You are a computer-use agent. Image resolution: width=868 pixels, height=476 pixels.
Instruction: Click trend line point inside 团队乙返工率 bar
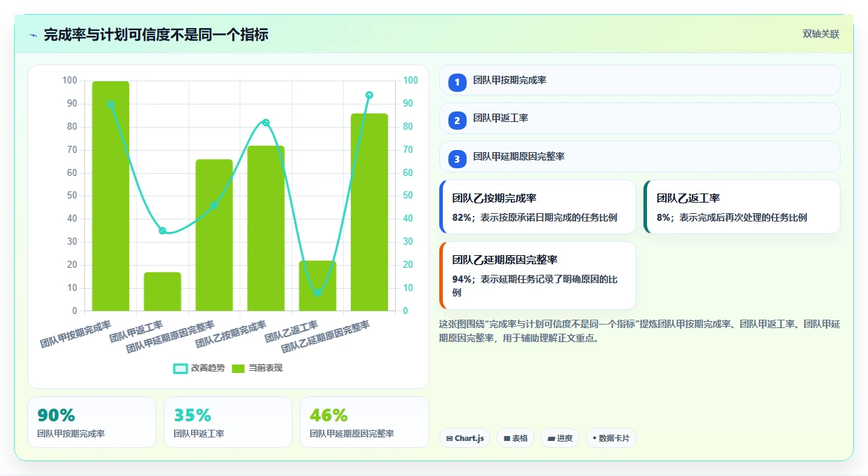pyautogui.click(x=317, y=292)
